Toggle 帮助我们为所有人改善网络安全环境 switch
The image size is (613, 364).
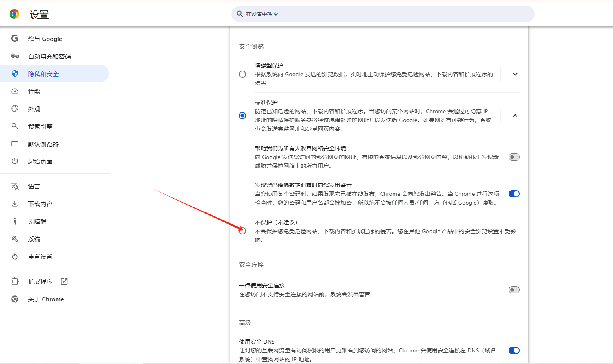514,157
